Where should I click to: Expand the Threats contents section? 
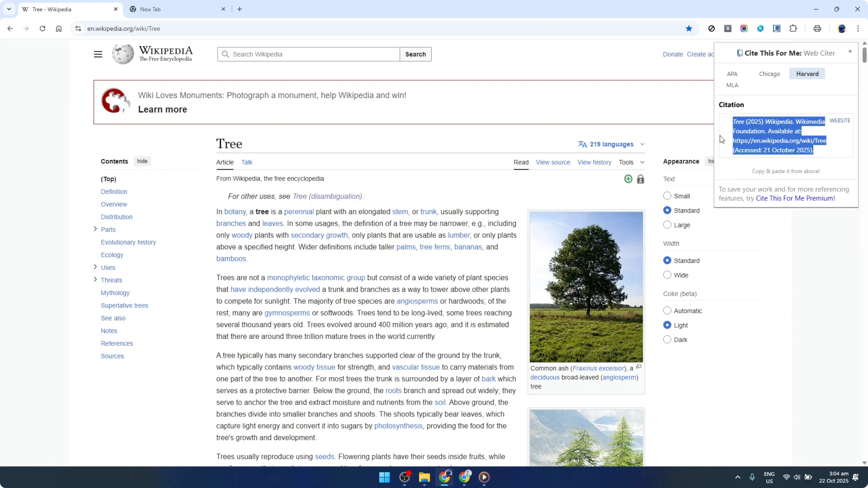(95, 280)
